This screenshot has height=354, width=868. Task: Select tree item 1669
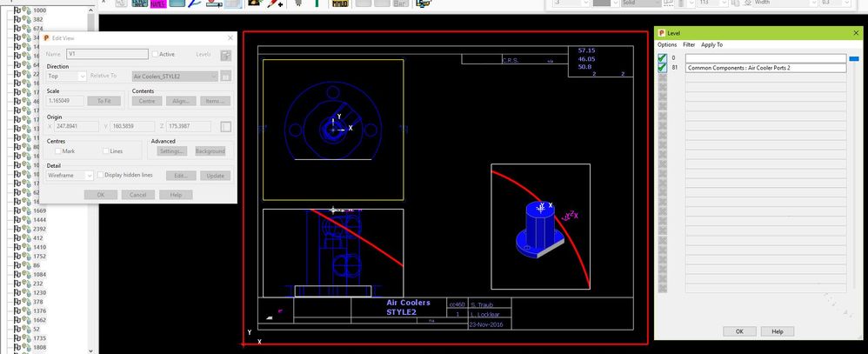pyautogui.click(x=39, y=210)
